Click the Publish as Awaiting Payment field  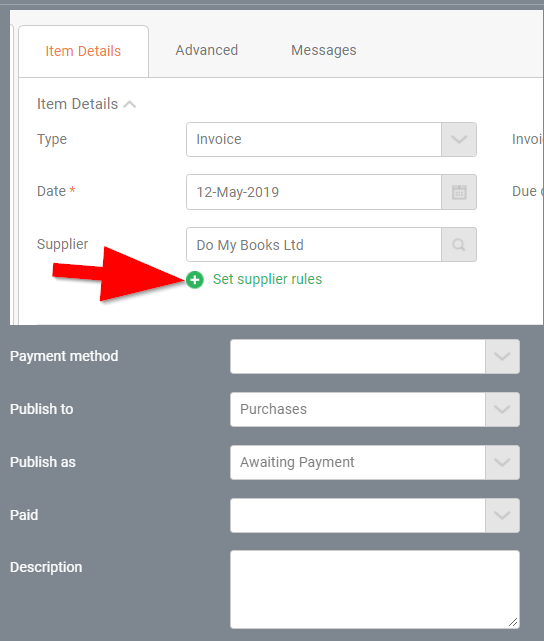[358, 462]
